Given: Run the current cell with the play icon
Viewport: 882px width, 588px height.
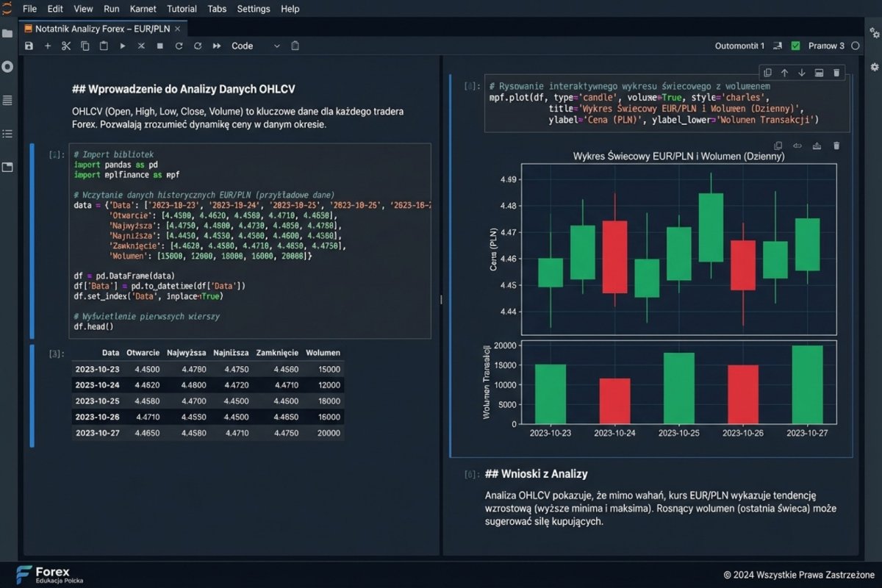Looking at the screenshot, I should coord(122,46).
